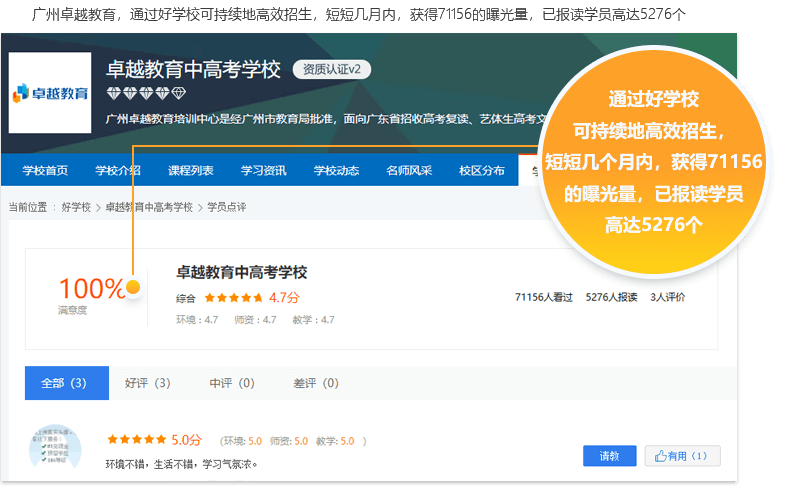Click the 教学：4.7 rating text
This screenshot has height=490, width=800.
pyautogui.click(x=313, y=320)
